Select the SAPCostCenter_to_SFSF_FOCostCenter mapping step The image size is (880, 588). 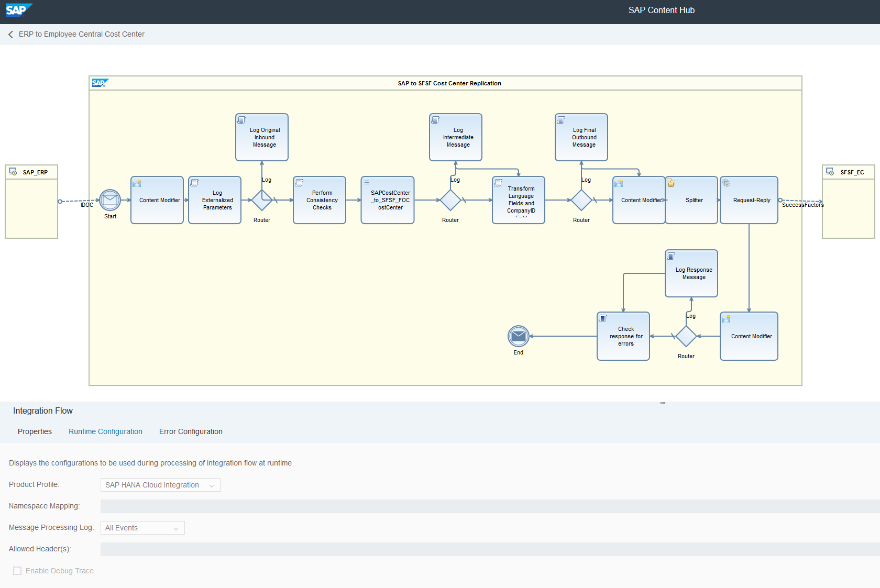click(x=388, y=200)
